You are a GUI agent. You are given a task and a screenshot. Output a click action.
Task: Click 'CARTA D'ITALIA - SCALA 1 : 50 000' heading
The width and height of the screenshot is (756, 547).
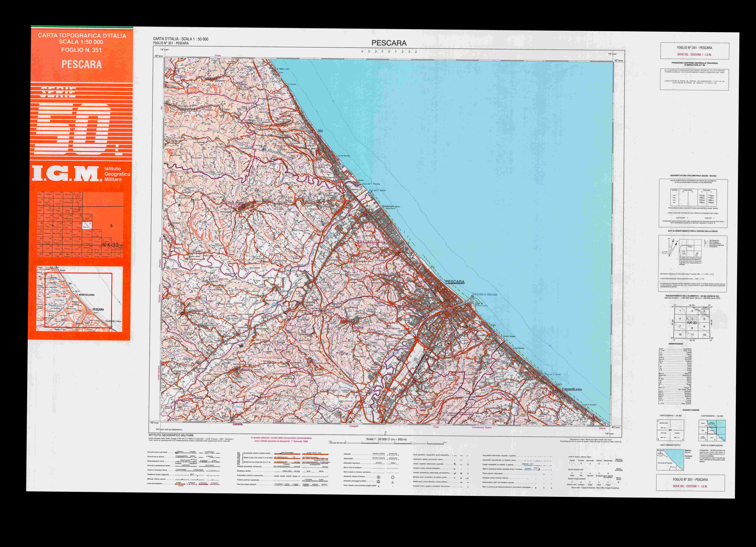point(181,39)
